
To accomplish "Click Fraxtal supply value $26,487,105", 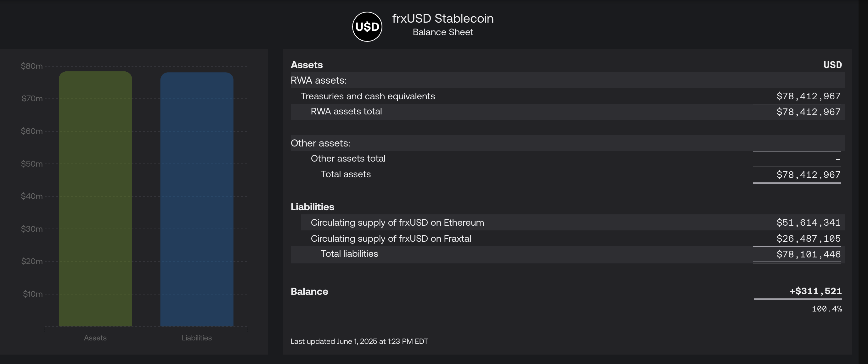I will [808, 239].
